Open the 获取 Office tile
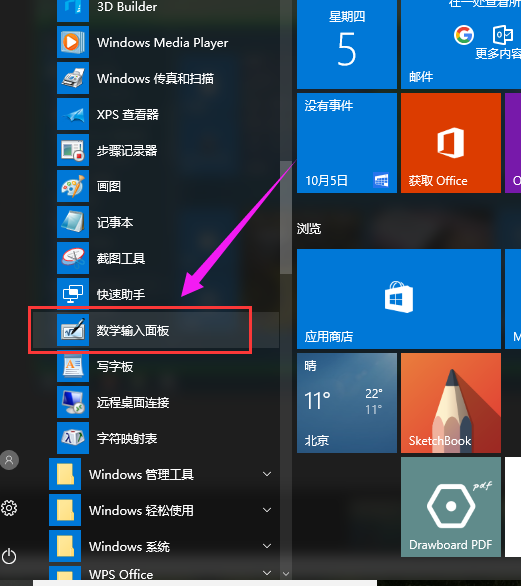 (451, 143)
